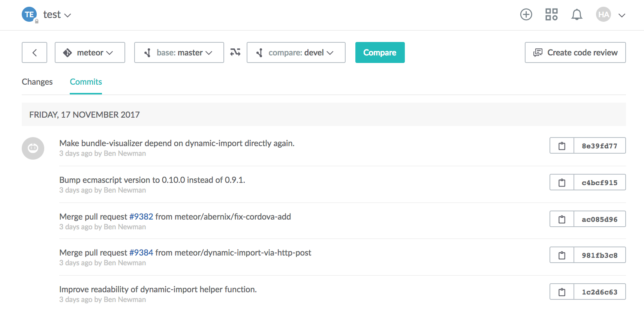Image resolution: width=644 pixels, height=311 pixels.
Task: Copy commit hash c4bcf915 to clipboard
Action: pos(562,182)
